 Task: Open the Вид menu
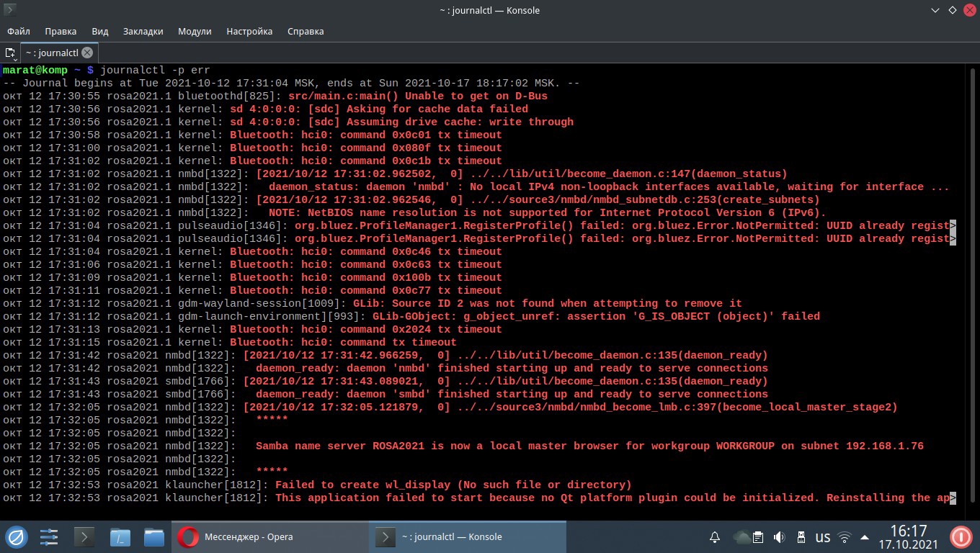click(100, 32)
